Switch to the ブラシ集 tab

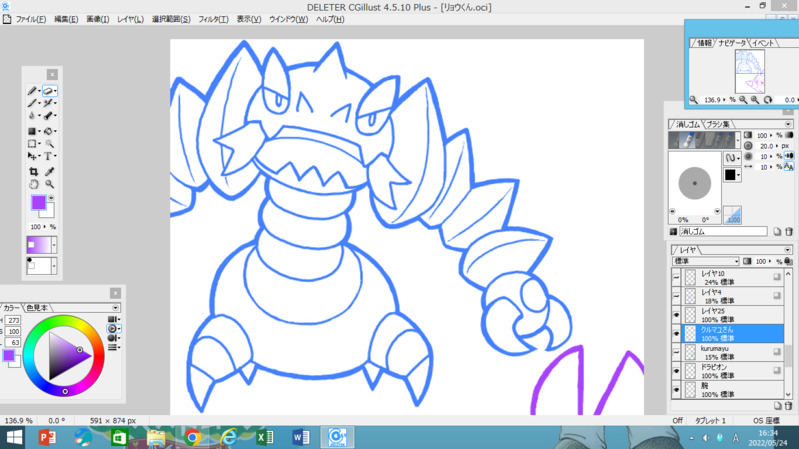point(718,124)
